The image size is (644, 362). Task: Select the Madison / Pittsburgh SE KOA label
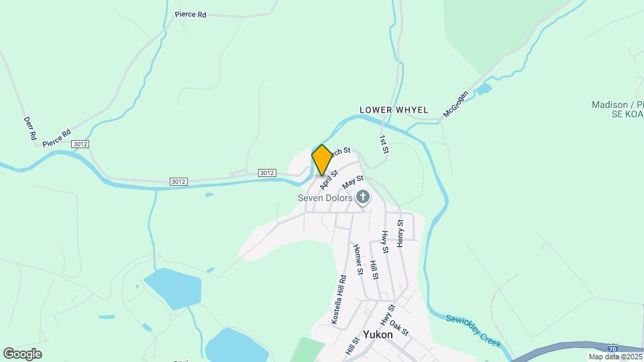click(617, 109)
